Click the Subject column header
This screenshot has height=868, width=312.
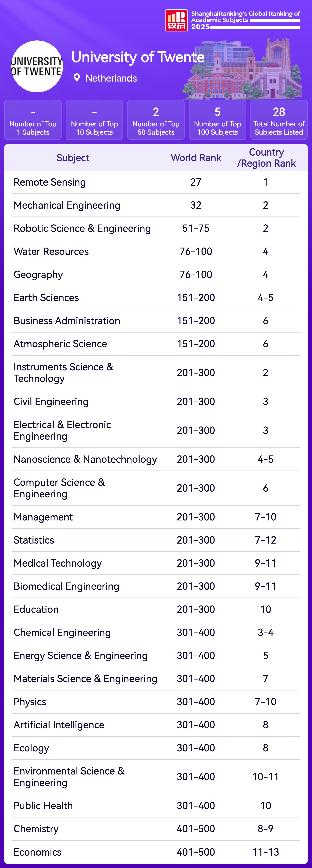pyautogui.click(x=73, y=158)
